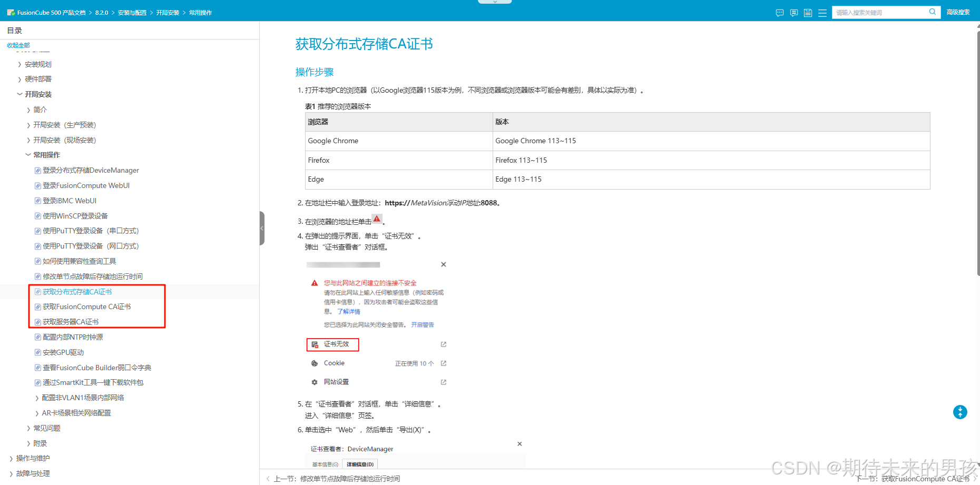Click the three-dot speech bubble icon

point(780,13)
